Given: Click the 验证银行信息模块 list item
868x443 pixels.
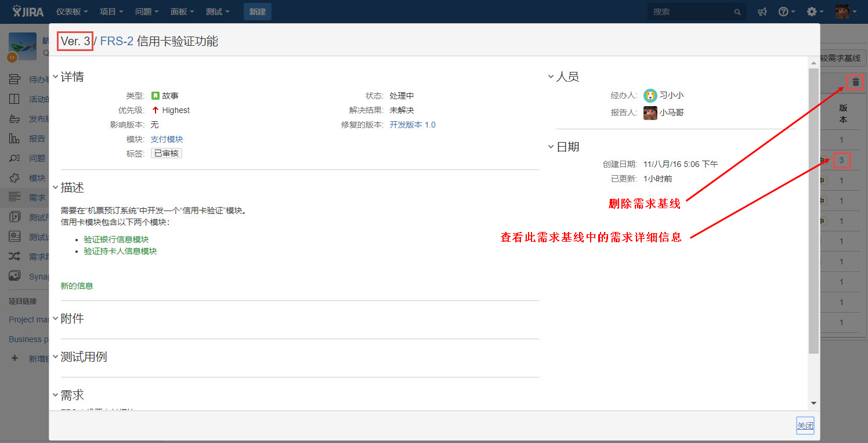Looking at the screenshot, I should point(116,239).
